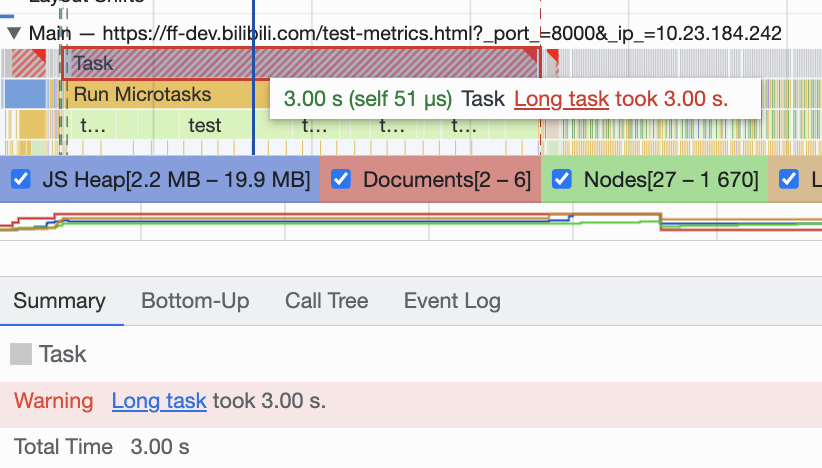This screenshot has width=822, height=468.
Task: Click the gray Task color swatch
Action: (x=21, y=354)
